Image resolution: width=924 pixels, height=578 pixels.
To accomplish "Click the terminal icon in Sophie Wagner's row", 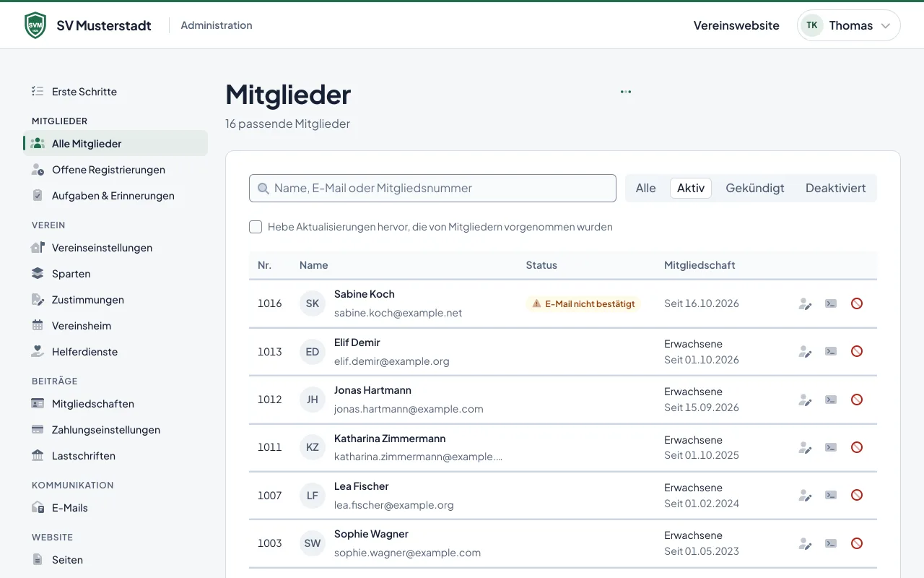I will (x=831, y=543).
